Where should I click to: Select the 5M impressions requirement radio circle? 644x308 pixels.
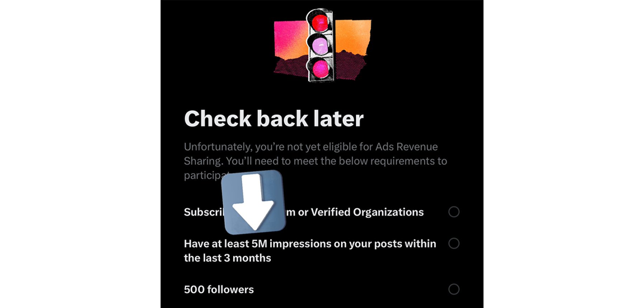pyautogui.click(x=454, y=244)
